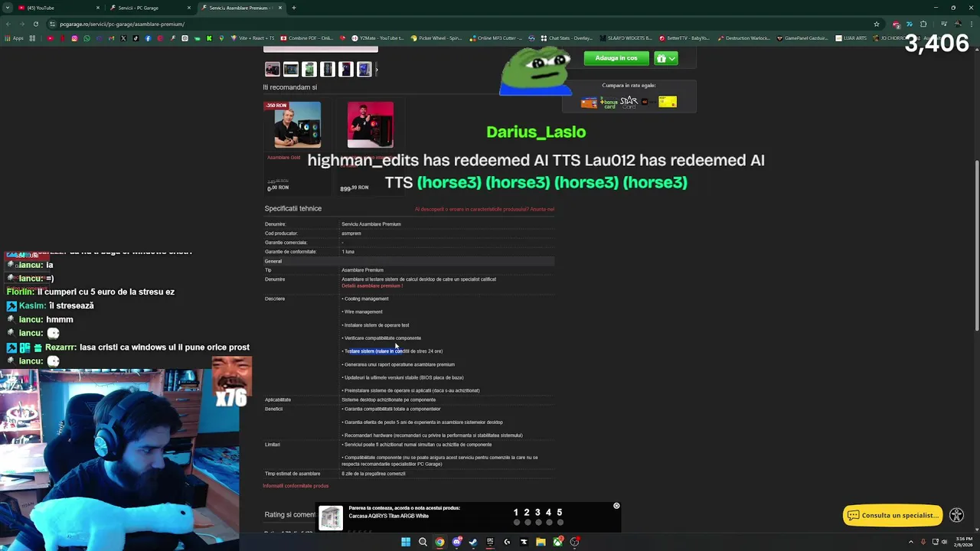Viewport: 980px width, 551px height.
Task: Open File Explorer from the taskbar
Action: point(541,542)
